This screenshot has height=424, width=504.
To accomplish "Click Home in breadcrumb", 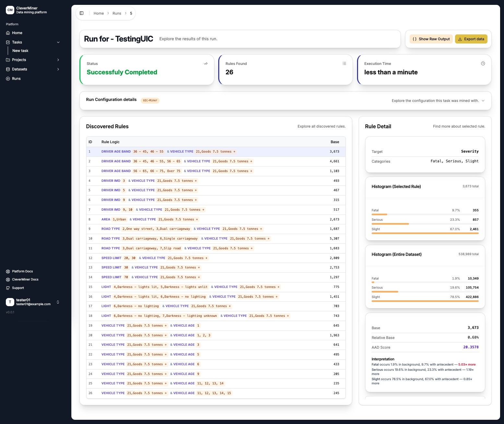I will (x=99, y=13).
